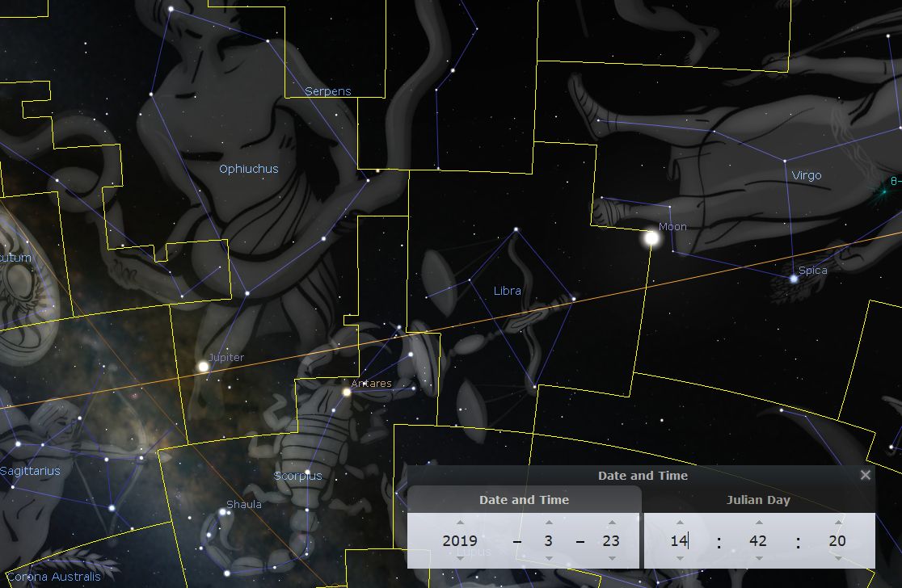Select the Date and Time tab

[x=524, y=500]
